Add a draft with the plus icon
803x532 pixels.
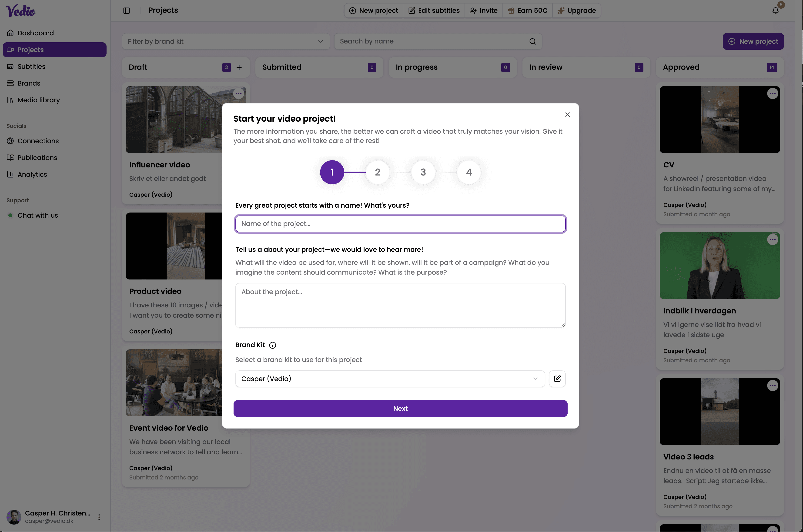(x=239, y=67)
